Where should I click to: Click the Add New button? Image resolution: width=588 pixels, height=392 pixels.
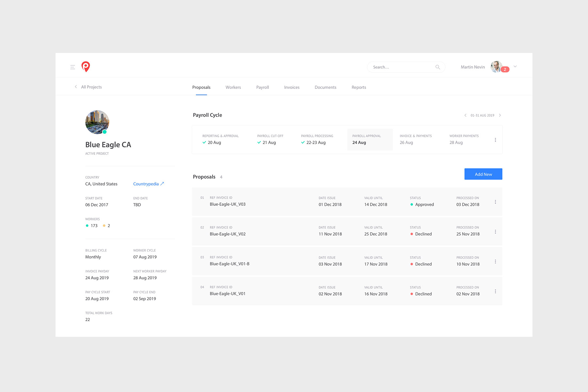click(483, 174)
